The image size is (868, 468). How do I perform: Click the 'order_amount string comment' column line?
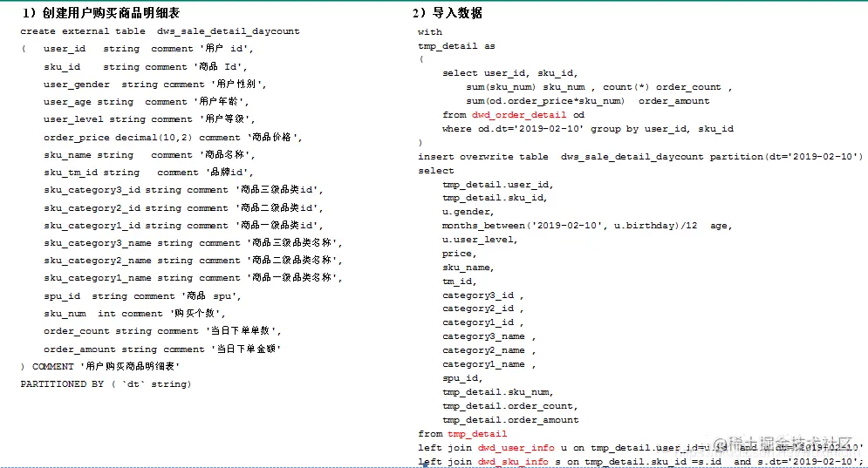[x=162, y=349]
